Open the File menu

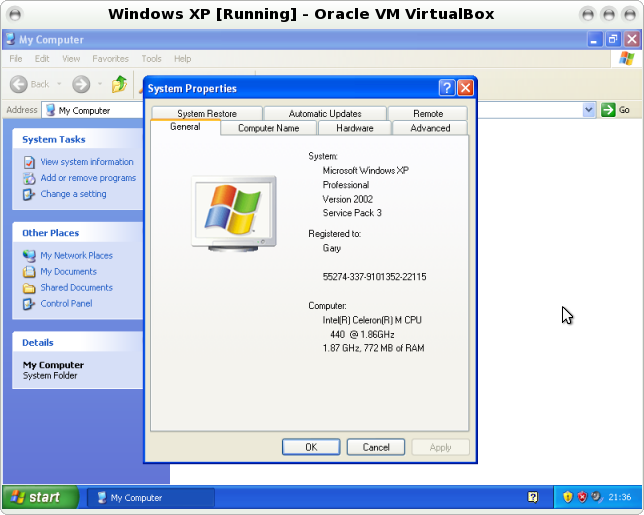[x=16, y=59]
